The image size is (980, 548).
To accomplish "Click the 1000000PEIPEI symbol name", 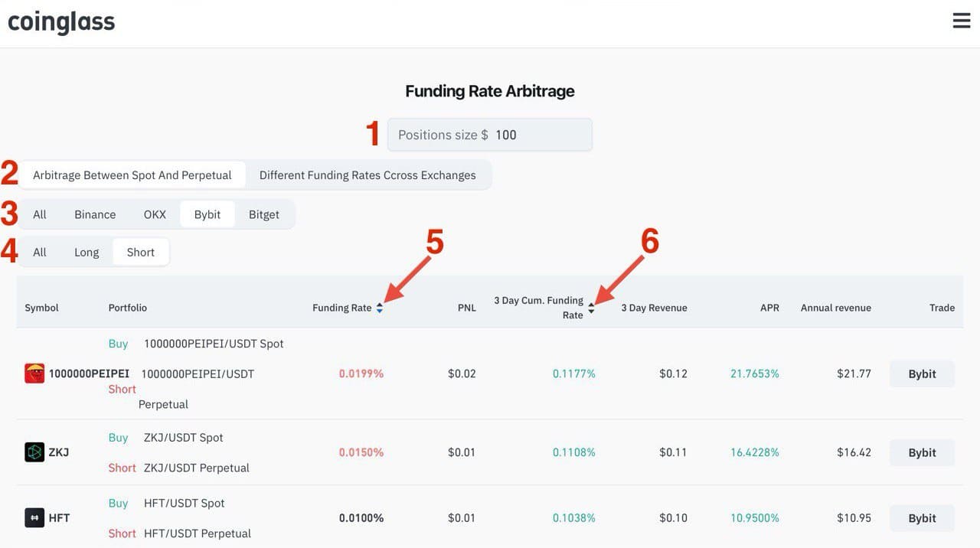I will click(x=89, y=373).
